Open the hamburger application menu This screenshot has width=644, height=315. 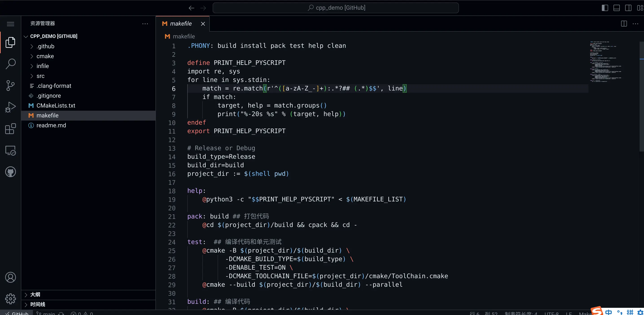[11, 24]
